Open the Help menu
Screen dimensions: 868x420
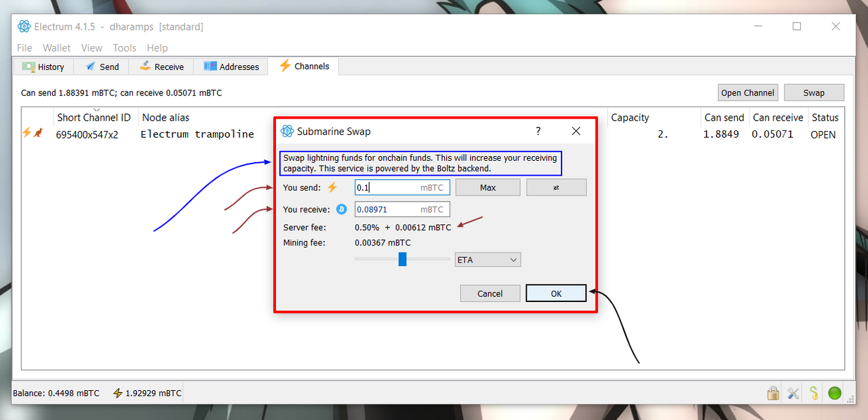tap(157, 47)
